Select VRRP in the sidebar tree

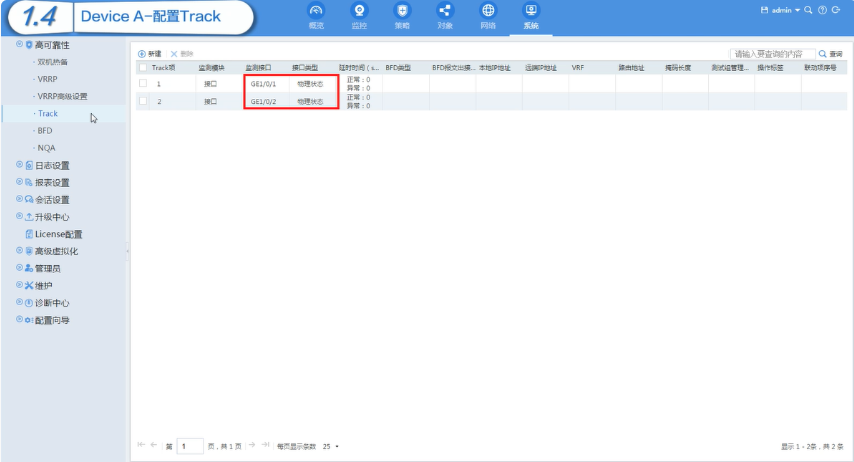[x=47, y=79]
